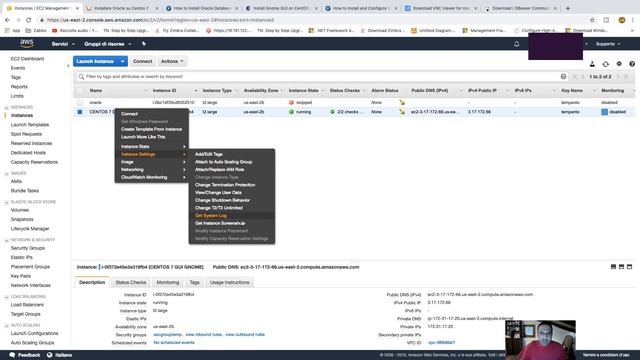Sort by Instance State column header
This screenshot has height=360, width=640.
[303, 91]
